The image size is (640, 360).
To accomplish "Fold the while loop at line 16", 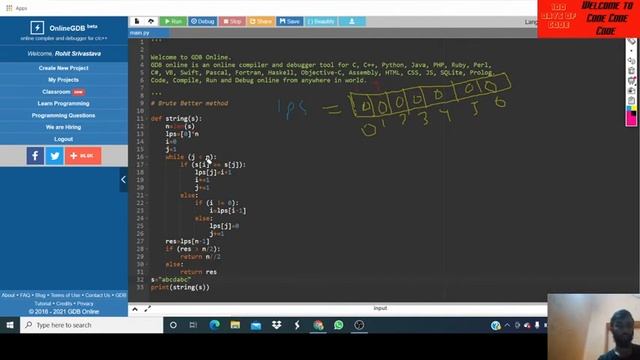I will (x=147, y=157).
